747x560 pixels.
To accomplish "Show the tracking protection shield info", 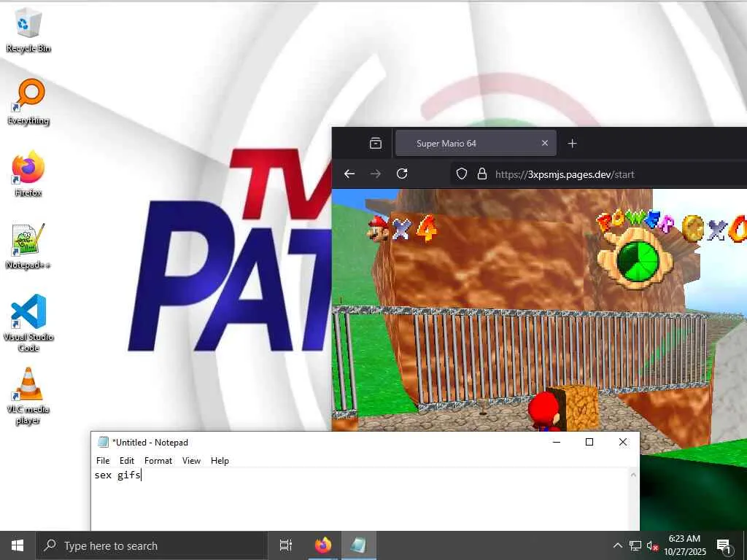I will point(462,174).
